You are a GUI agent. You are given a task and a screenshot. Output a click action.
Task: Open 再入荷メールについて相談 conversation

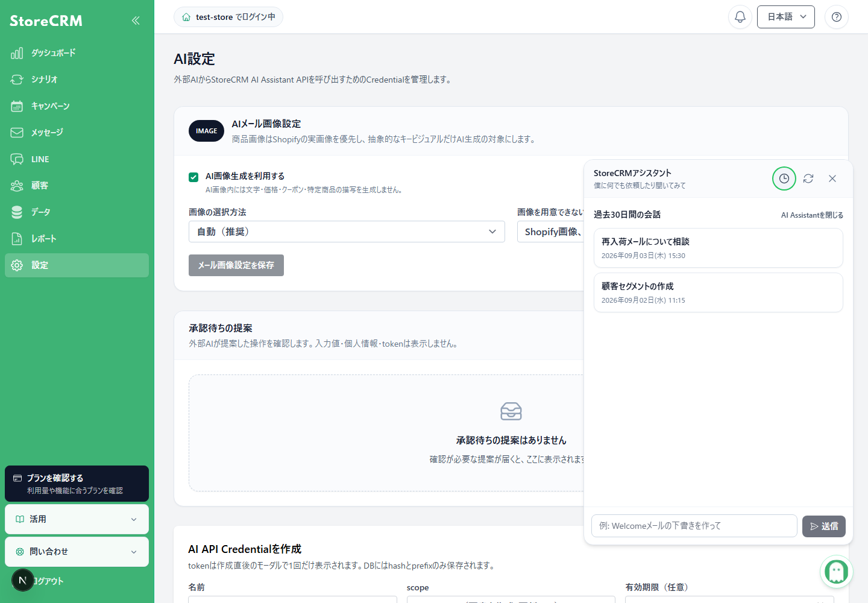click(x=719, y=248)
